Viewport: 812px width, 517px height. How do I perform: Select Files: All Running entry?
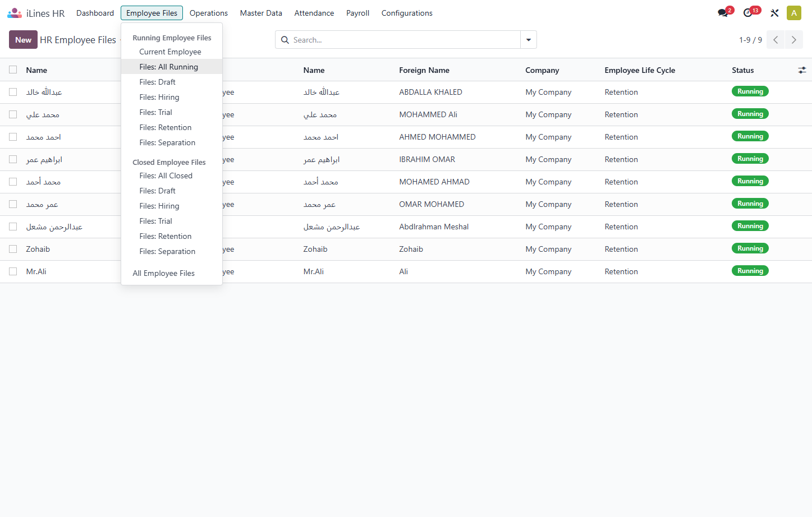click(172, 67)
